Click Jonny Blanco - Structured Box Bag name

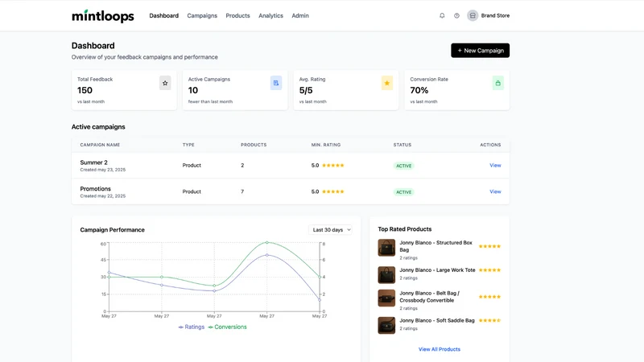pyautogui.click(x=436, y=246)
